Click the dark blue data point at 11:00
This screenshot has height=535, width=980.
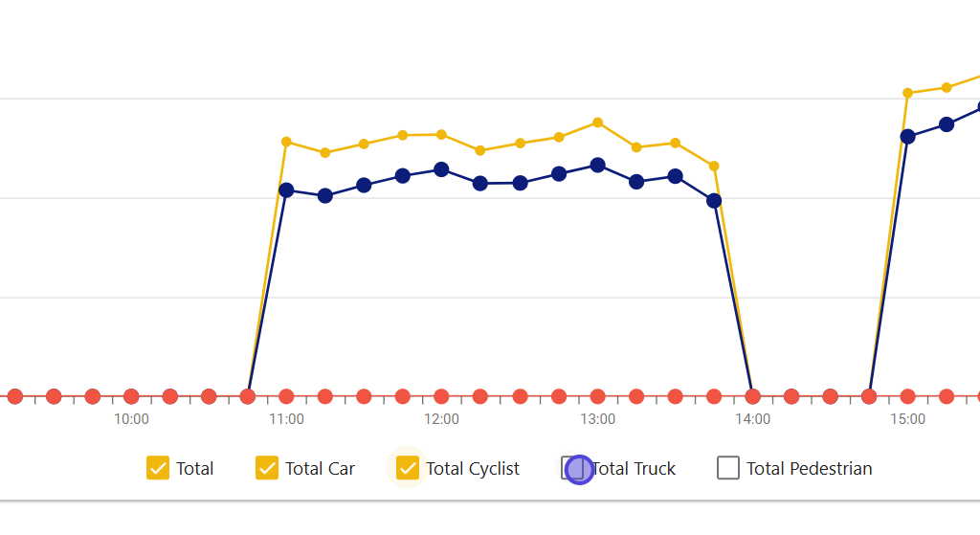[x=286, y=190]
